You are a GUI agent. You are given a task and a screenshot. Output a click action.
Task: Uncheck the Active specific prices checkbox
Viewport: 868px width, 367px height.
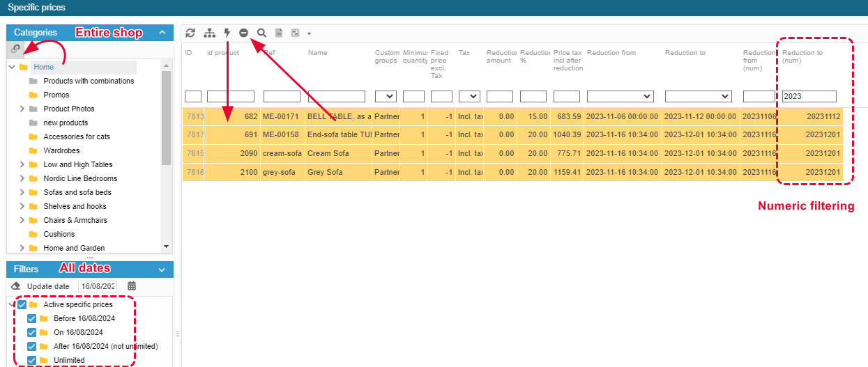22,305
